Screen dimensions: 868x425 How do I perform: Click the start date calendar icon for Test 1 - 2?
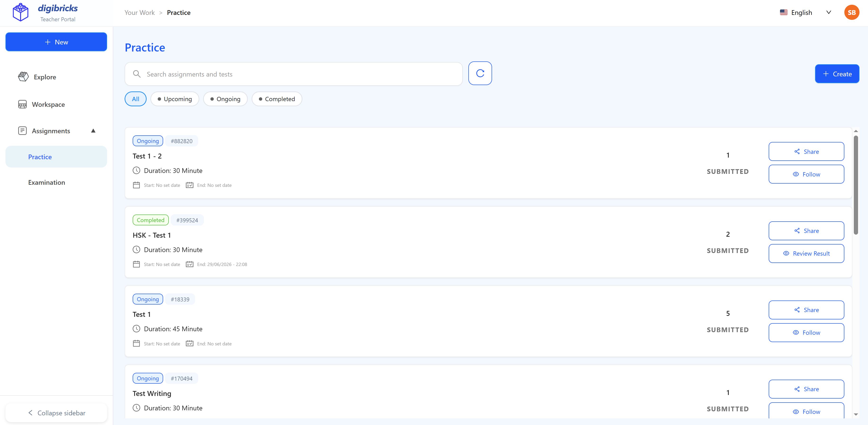[136, 185]
